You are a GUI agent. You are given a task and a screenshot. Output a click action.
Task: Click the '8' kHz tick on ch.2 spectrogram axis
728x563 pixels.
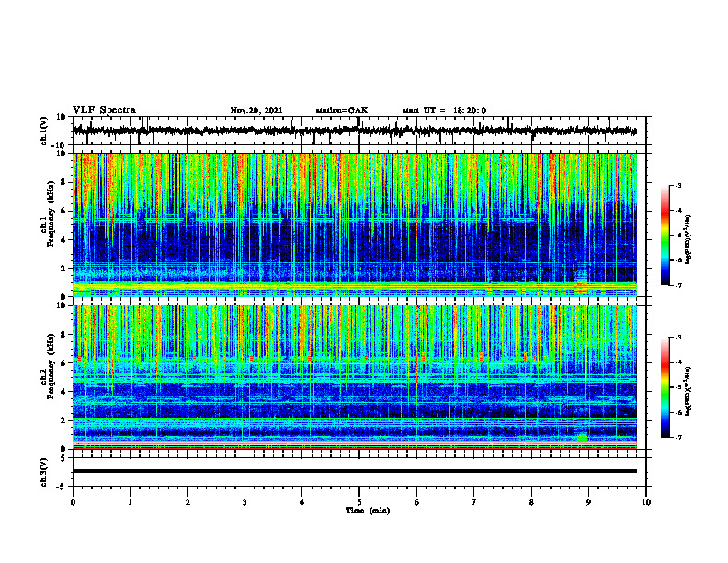(x=64, y=335)
